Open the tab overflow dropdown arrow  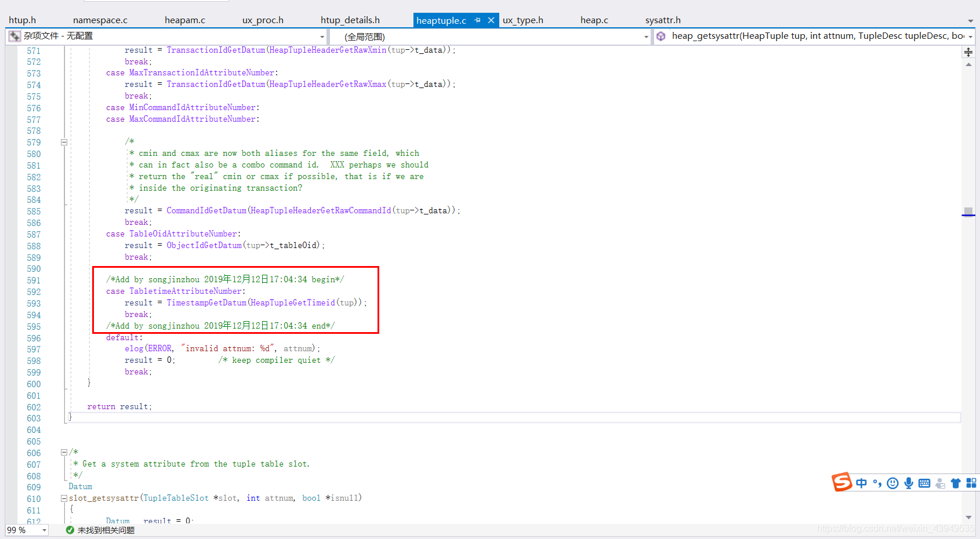[971, 21]
